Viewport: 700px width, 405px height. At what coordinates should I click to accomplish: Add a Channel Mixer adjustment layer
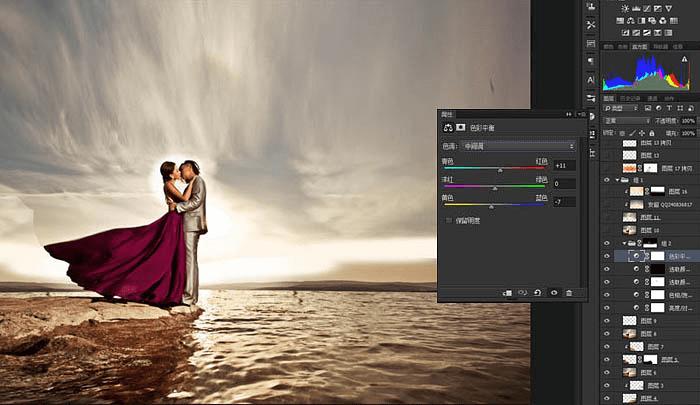pos(663,21)
